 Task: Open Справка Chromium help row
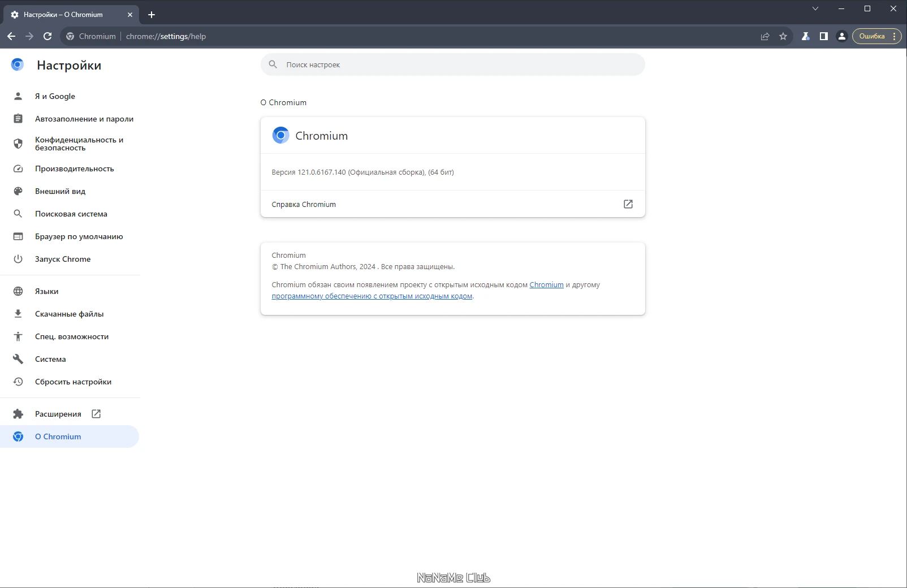tap(452, 204)
